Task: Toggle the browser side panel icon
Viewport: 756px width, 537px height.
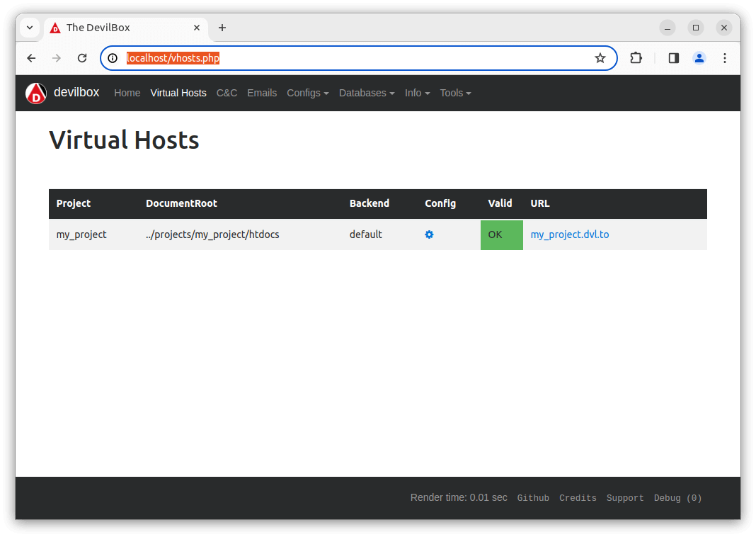Action: coord(674,58)
